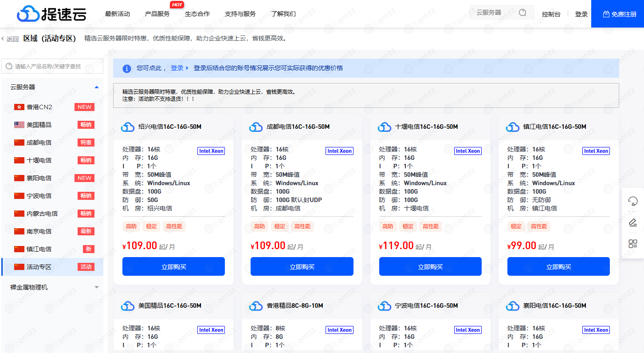Image resolution: width=644 pixels, height=353 pixels.
Task: Click the US flag icon next to 美国精品
Action: click(x=19, y=125)
